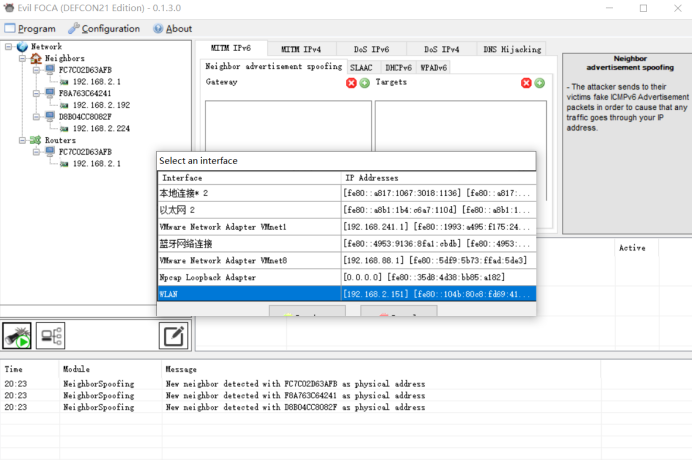Click the Neighbors house icon
This screenshot has height=460, width=692.
point(36,58)
